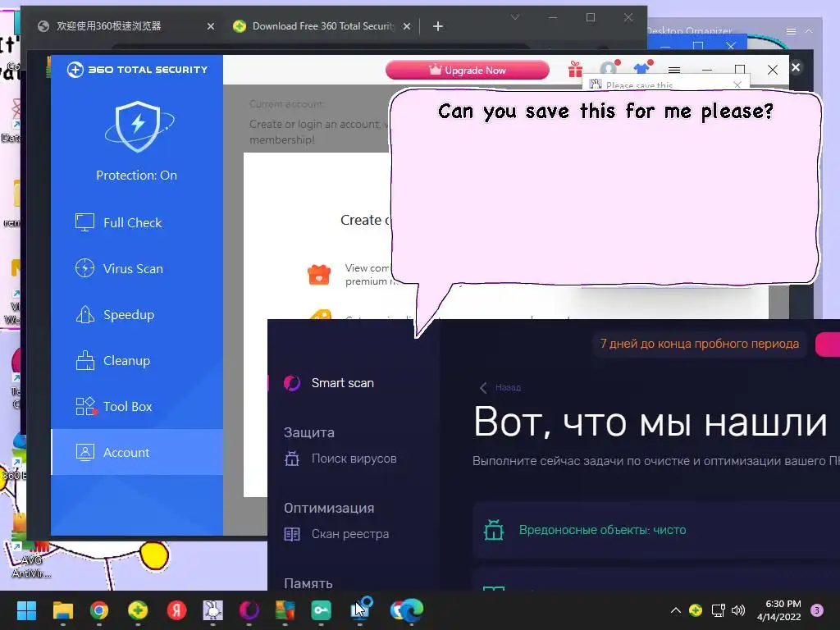
Task: Click the Защита section heading
Action: 309,433
